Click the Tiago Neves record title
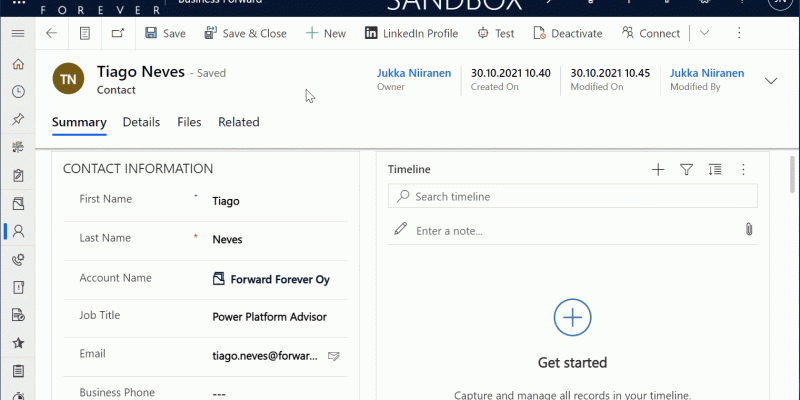The width and height of the screenshot is (800, 400). point(141,72)
